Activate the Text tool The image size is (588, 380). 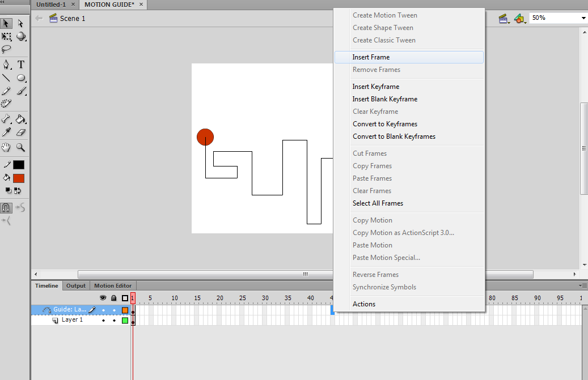tap(20, 64)
